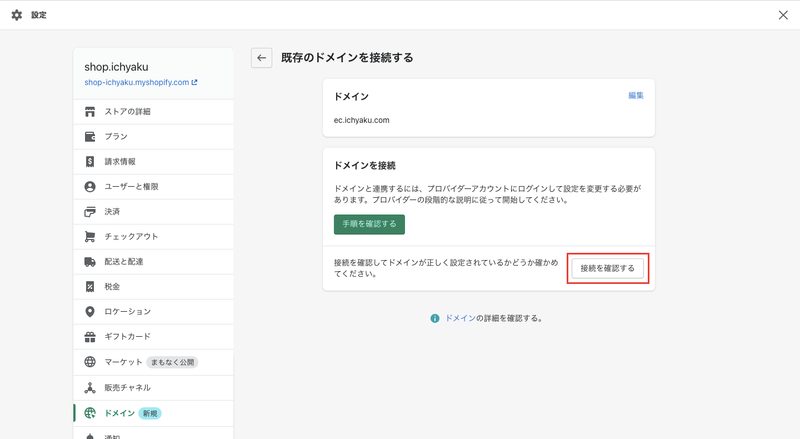The image size is (800, 439).
Task: Click the ギフトカード gift icon
Action: click(90, 336)
